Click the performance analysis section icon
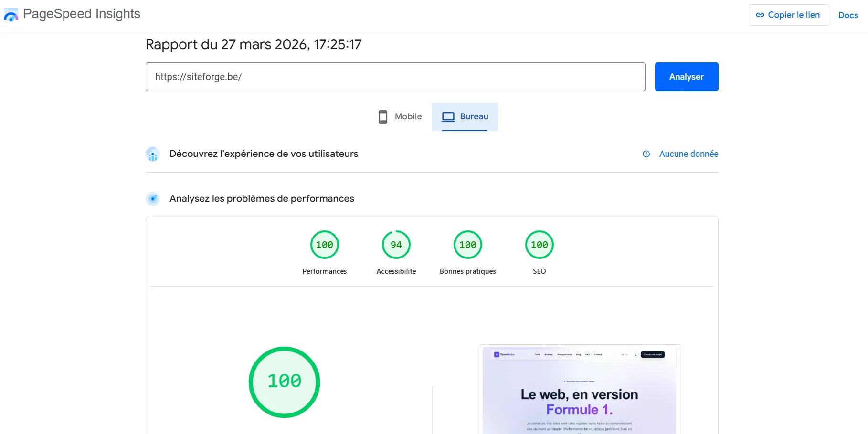This screenshot has width=868, height=434. click(153, 199)
